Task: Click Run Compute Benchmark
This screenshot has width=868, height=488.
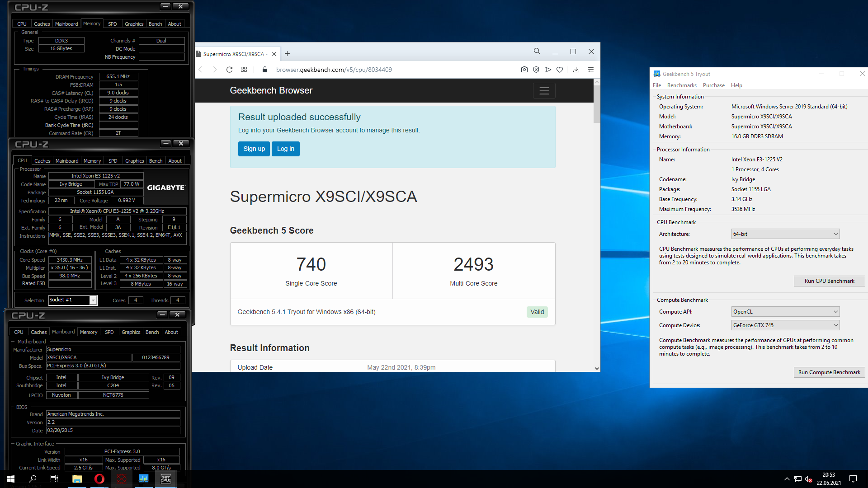Action: point(829,372)
